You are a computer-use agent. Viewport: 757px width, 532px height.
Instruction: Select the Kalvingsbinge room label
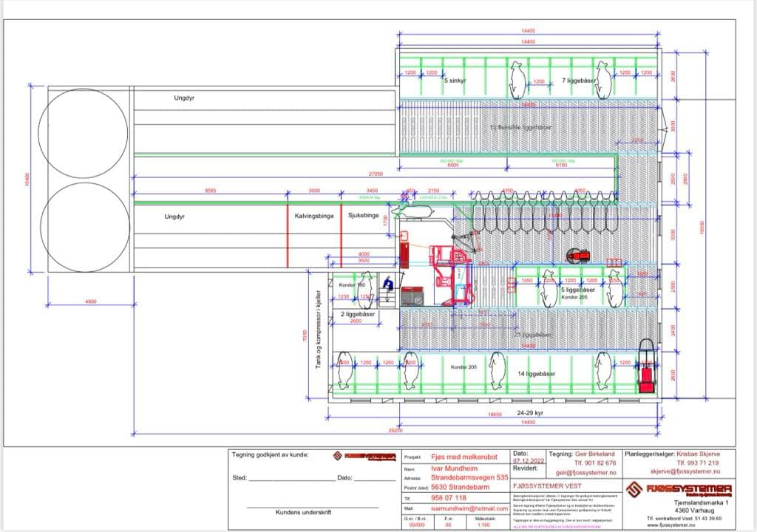coord(313,216)
